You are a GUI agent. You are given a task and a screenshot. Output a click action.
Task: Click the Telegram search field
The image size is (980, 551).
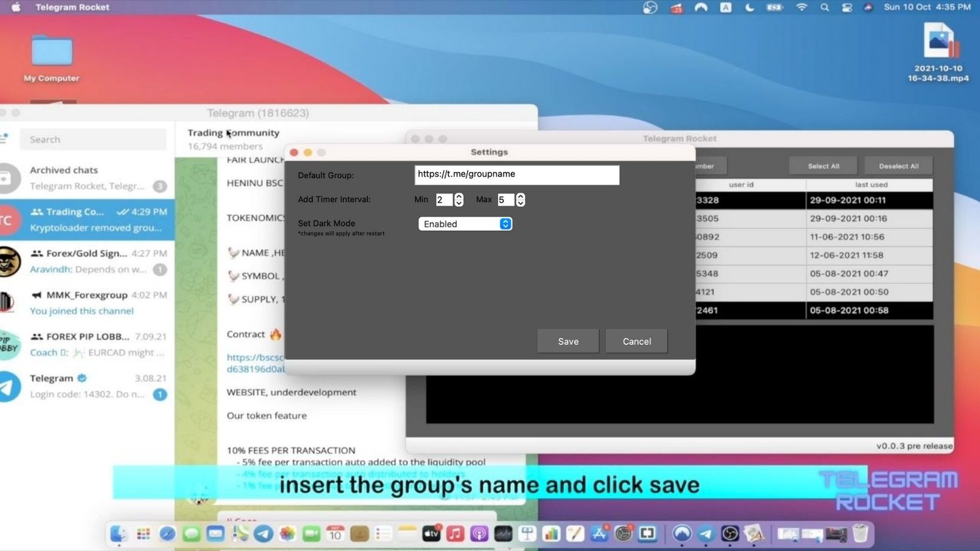93,140
